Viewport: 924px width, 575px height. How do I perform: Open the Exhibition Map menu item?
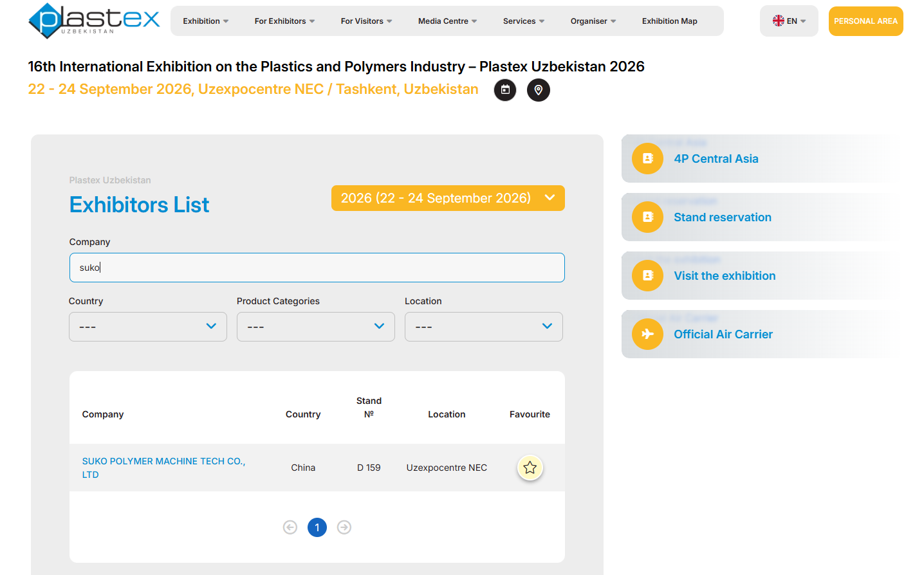click(669, 21)
